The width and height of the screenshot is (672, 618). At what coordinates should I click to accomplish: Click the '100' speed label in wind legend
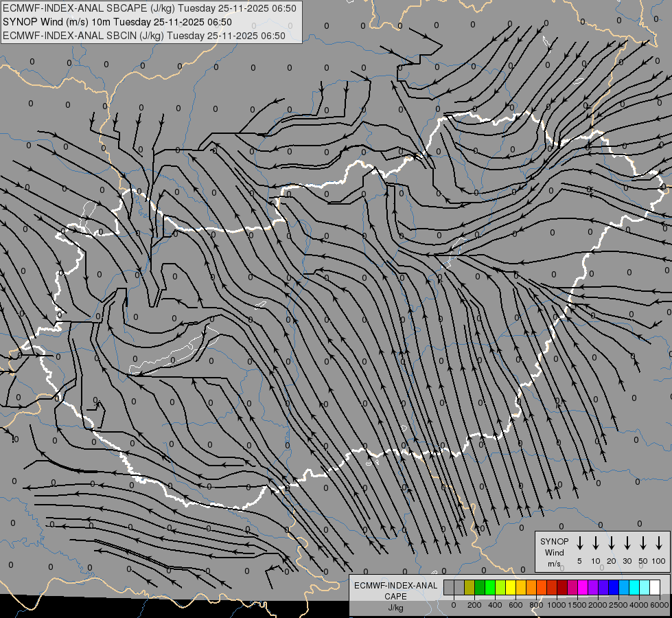tap(659, 561)
